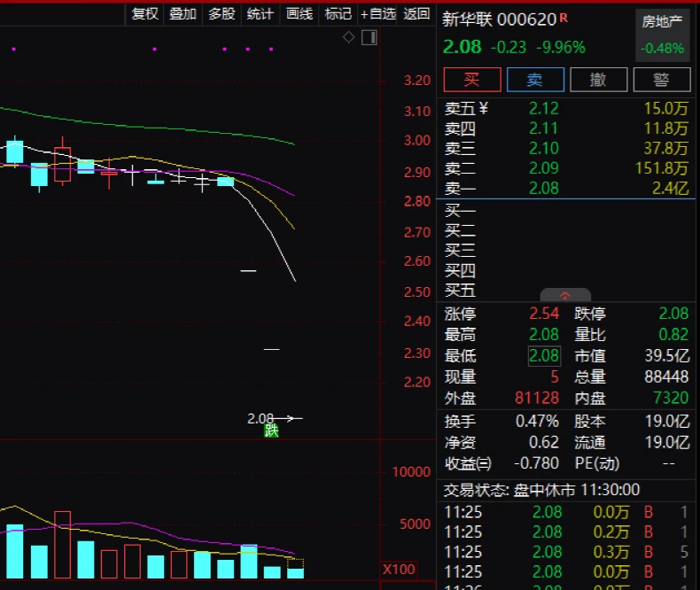Screen dimensions: 700x590
Task: Click the ¥ symbol next to 卖五
Action: click(x=483, y=108)
